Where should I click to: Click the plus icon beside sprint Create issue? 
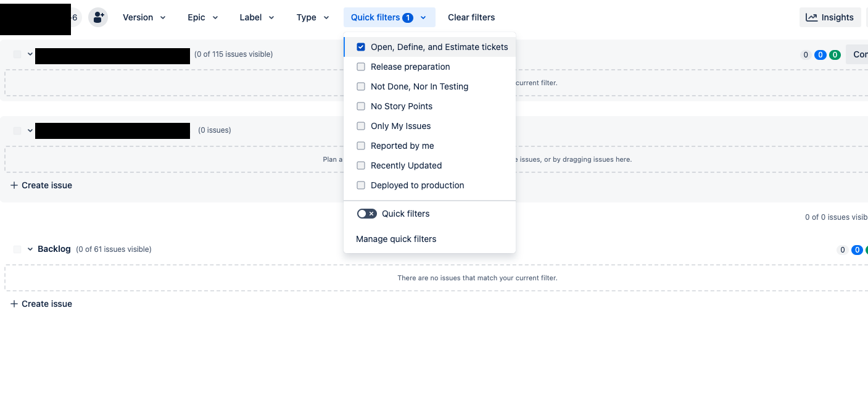(x=14, y=185)
